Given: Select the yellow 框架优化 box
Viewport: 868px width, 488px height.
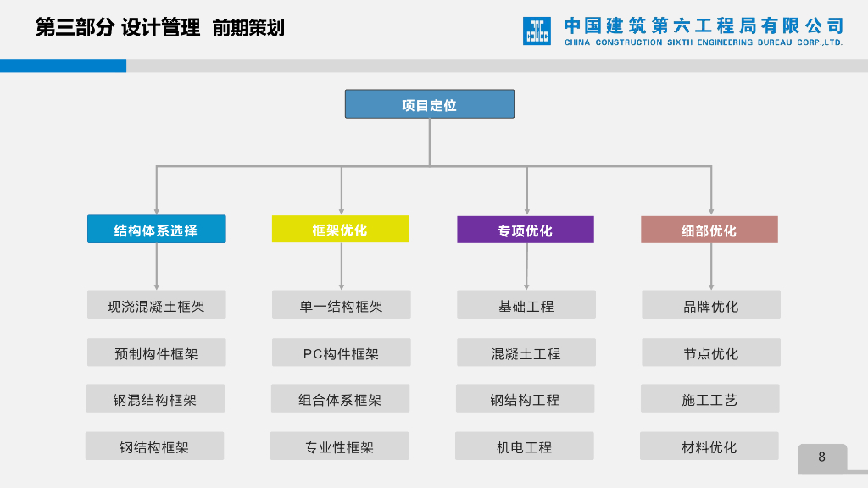Looking at the screenshot, I should [x=340, y=229].
